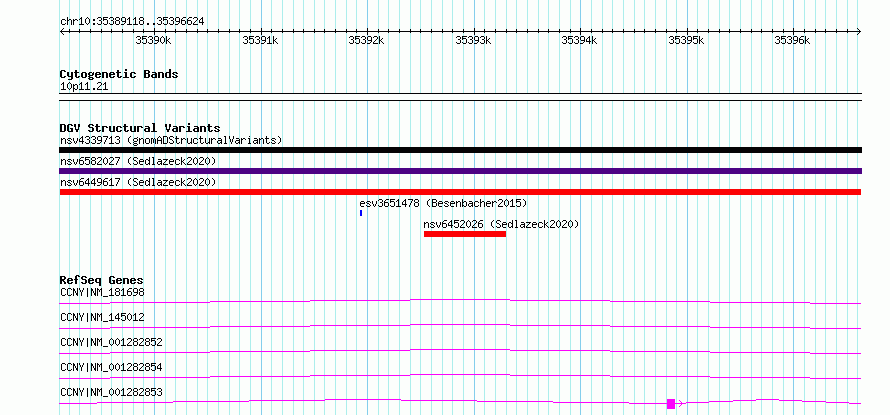Click the 35392k ruler tick label
The image size is (890, 415).
366,40
